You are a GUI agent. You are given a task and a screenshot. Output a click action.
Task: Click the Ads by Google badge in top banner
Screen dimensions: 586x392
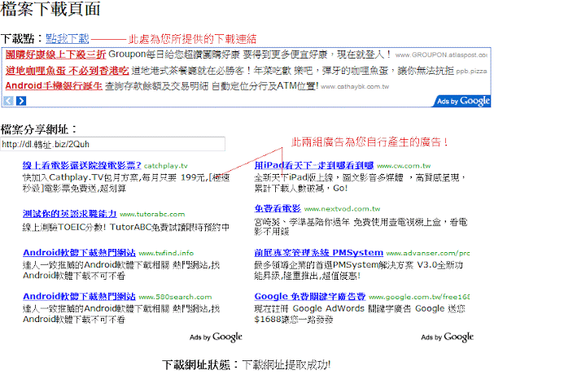click(x=462, y=101)
